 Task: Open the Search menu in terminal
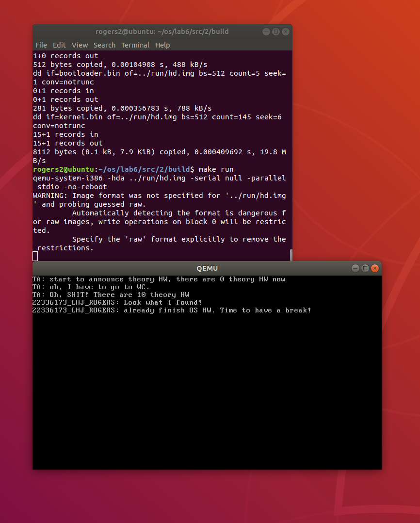pos(104,45)
